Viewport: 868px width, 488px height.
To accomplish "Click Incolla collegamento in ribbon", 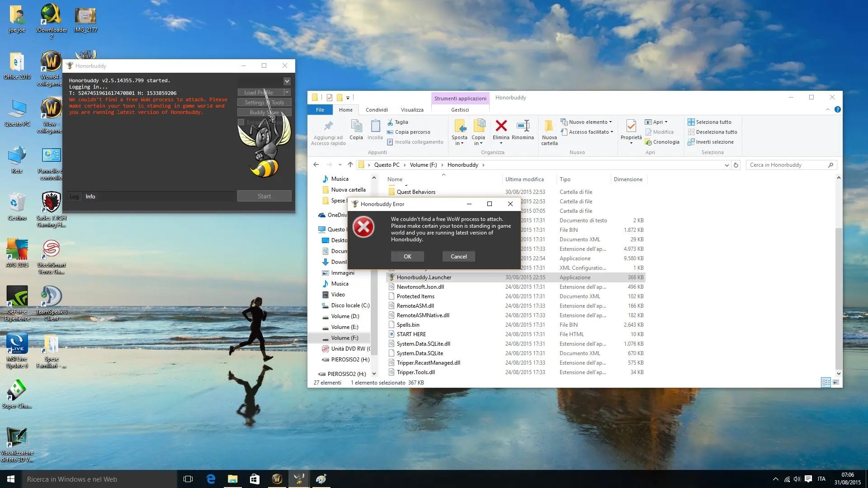I will click(415, 142).
